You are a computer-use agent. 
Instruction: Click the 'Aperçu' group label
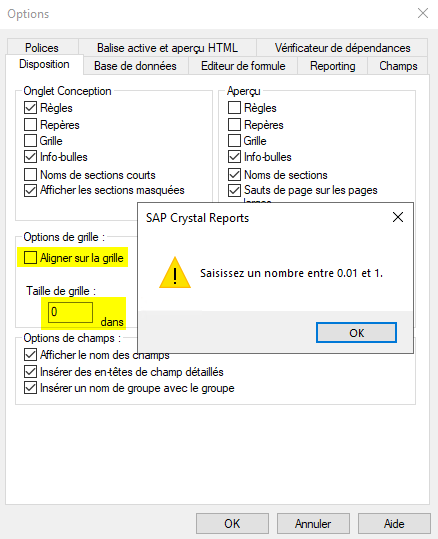243,91
